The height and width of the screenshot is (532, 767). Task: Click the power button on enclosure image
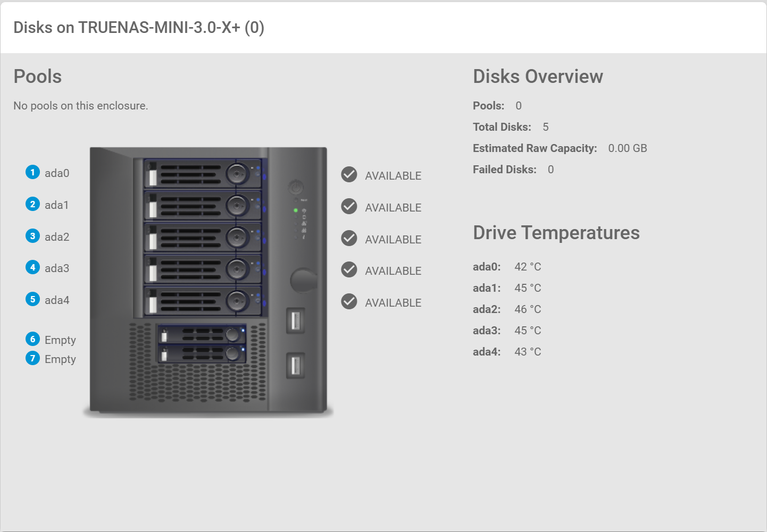point(296,187)
